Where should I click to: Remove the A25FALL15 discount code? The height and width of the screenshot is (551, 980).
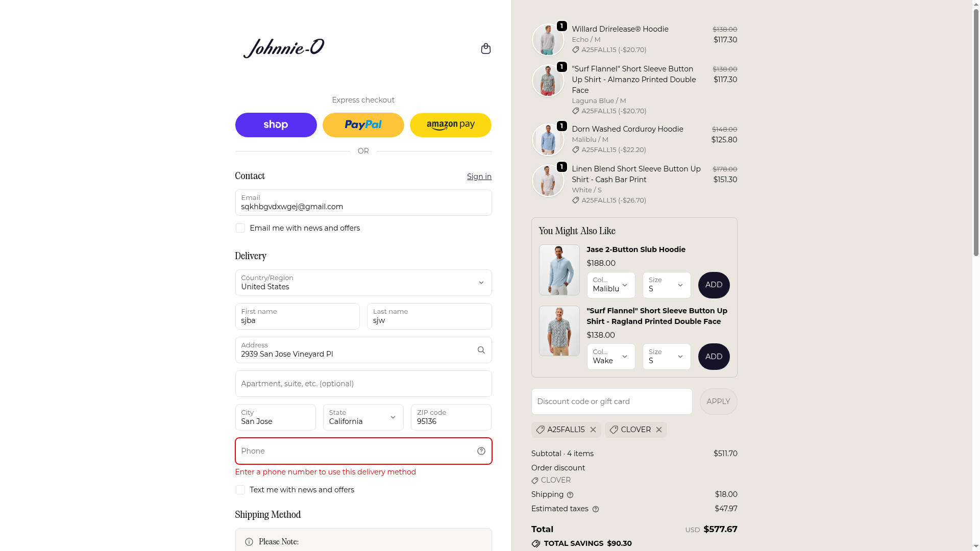point(593,430)
